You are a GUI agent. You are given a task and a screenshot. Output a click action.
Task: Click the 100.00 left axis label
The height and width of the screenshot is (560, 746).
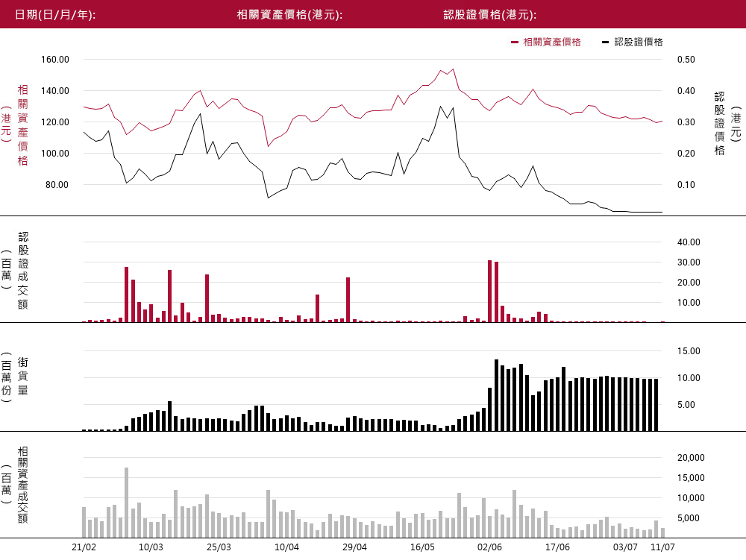pos(55,154)
